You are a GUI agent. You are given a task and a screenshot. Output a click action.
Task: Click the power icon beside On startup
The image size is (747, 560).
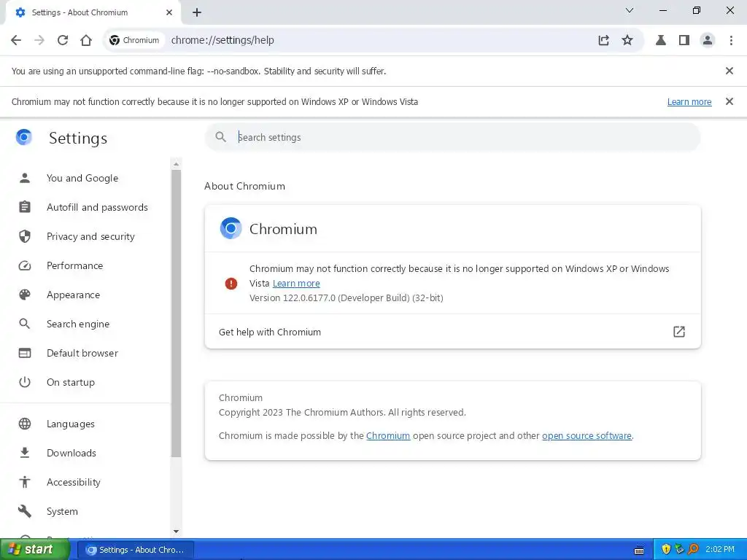[x=25, y=382]
